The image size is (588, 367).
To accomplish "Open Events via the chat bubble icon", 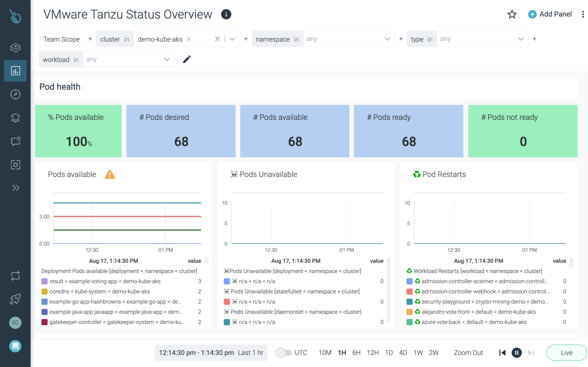I will 15,141.
